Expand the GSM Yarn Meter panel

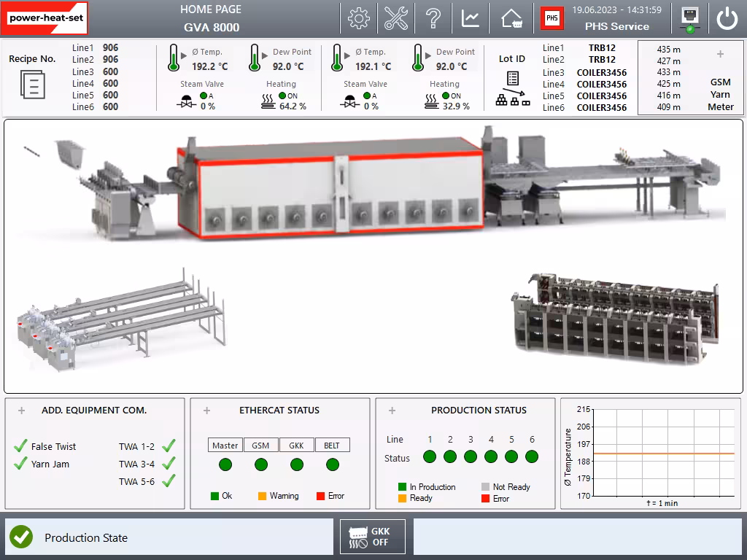[x=720, y=55]
